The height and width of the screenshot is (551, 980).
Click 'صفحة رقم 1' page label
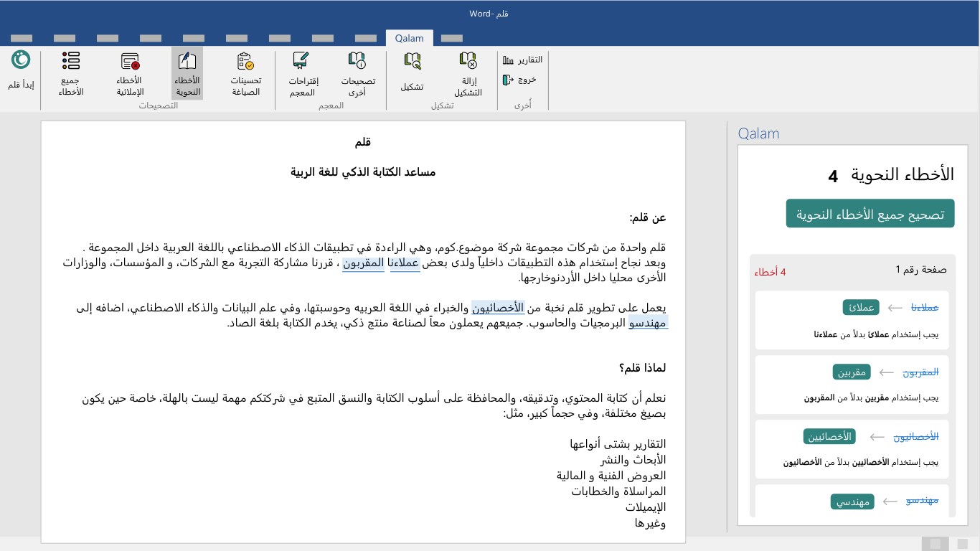point(921,270)
